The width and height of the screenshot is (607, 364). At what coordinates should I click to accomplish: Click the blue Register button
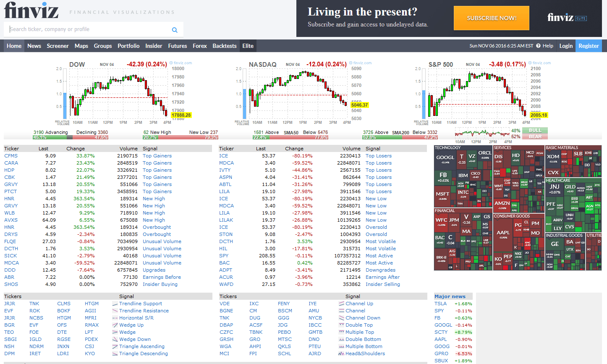tap(588, 46)
